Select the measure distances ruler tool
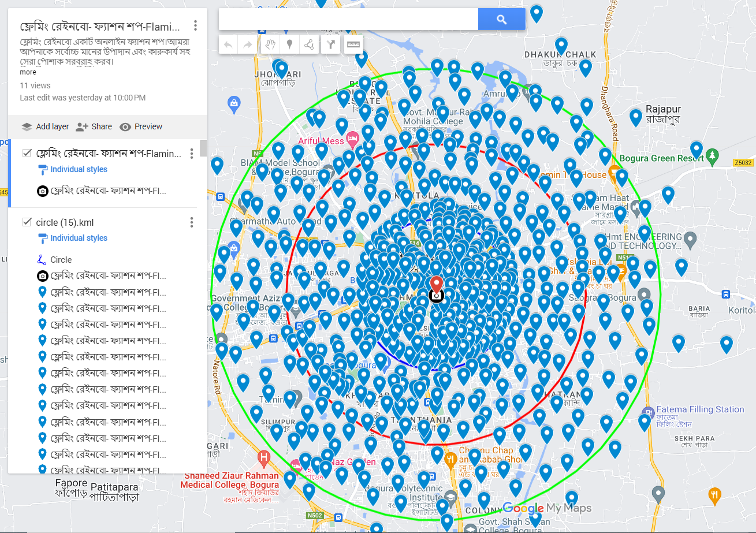The image size is (756, 533). 353,44
